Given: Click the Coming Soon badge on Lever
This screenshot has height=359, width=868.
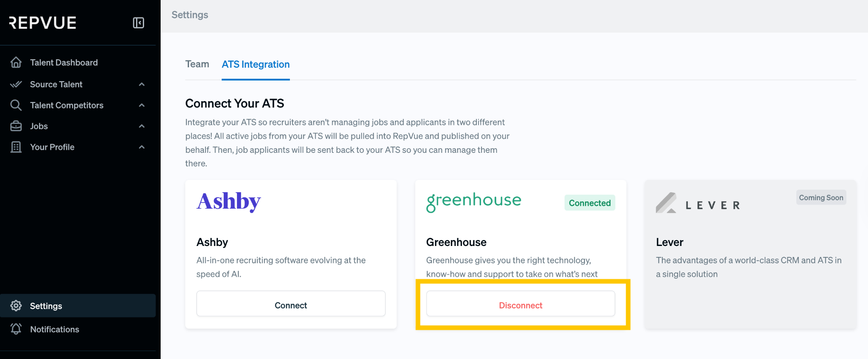Looking at the screenshot, I should tap(821, 197).
